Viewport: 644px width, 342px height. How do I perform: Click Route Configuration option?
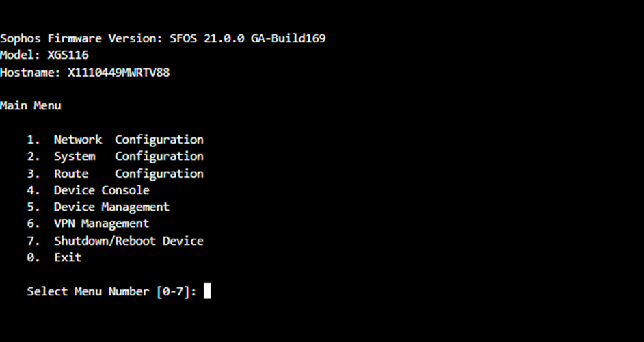[x=129, y=174]
